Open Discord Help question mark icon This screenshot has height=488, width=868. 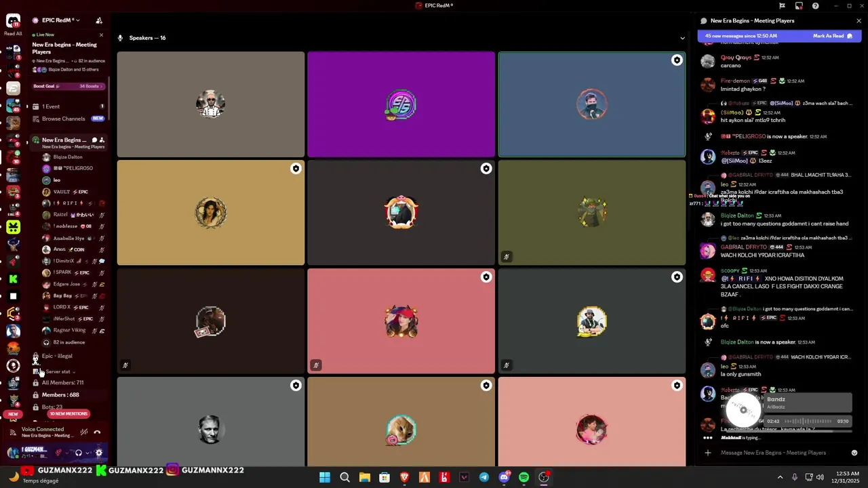point(815,6)
